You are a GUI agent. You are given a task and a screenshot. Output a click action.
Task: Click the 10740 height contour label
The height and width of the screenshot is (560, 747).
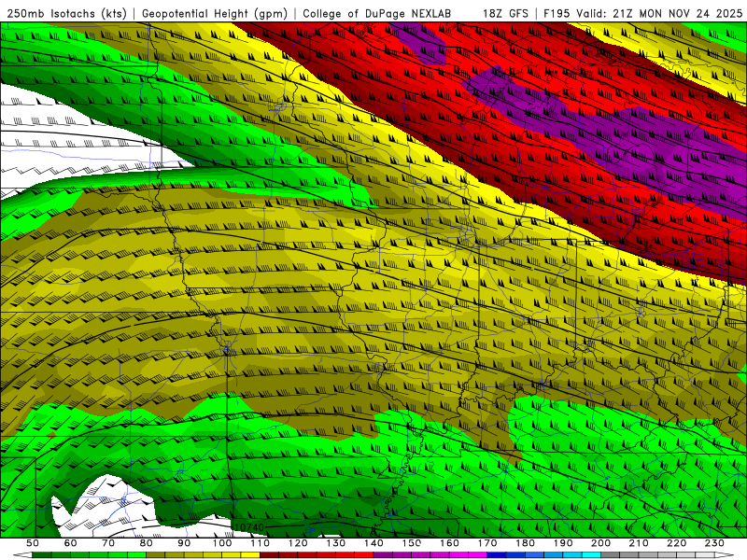point(249,527)
